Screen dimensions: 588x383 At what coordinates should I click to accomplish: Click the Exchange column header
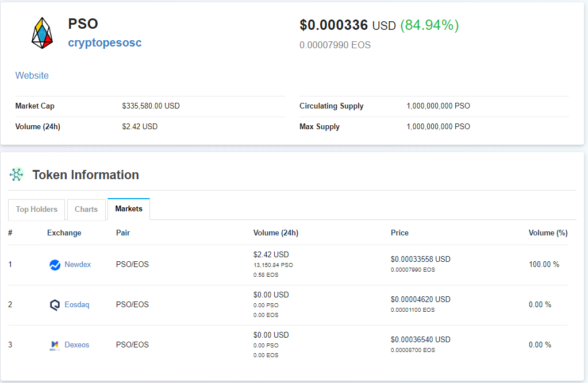[x=64, y=233]
